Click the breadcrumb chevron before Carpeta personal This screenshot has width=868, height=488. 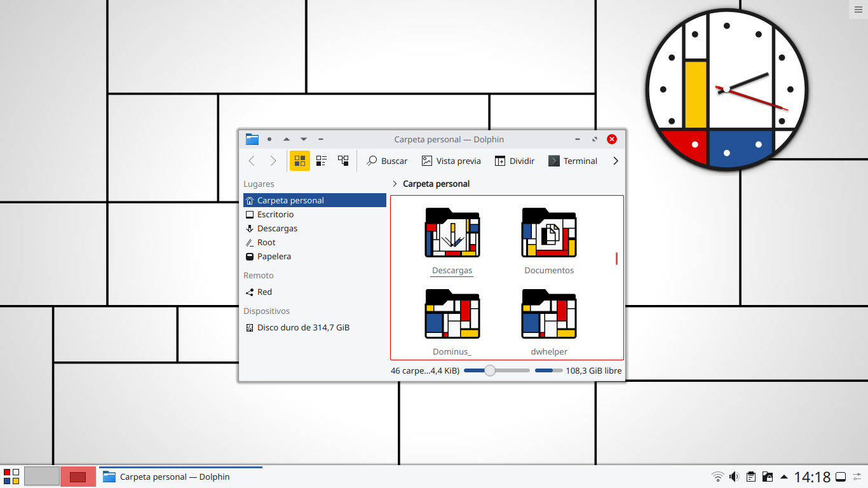point(395,184)
